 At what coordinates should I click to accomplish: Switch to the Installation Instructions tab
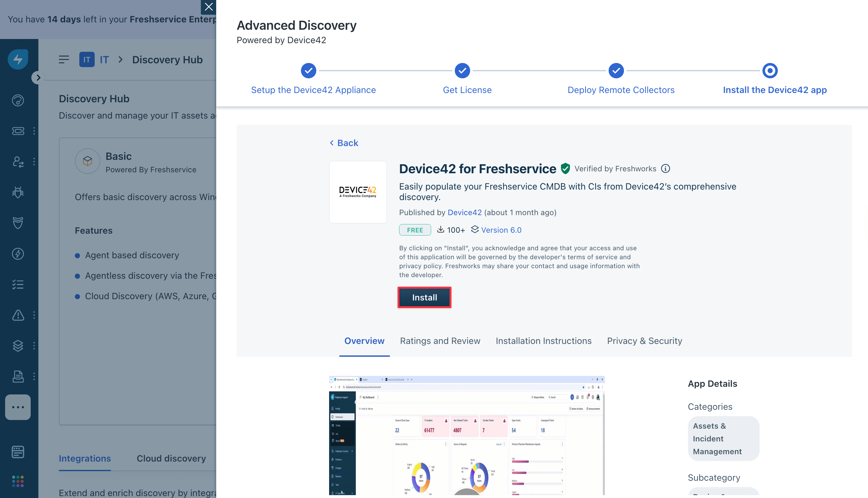[543, 341]
